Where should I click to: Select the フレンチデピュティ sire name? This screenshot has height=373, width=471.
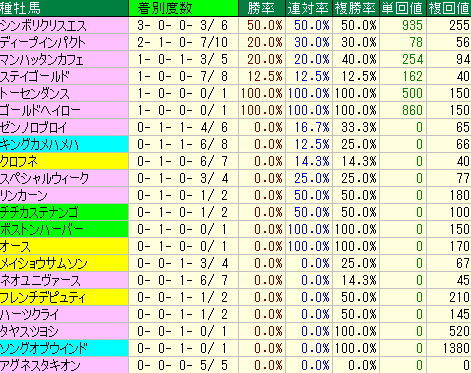point(43,297)
